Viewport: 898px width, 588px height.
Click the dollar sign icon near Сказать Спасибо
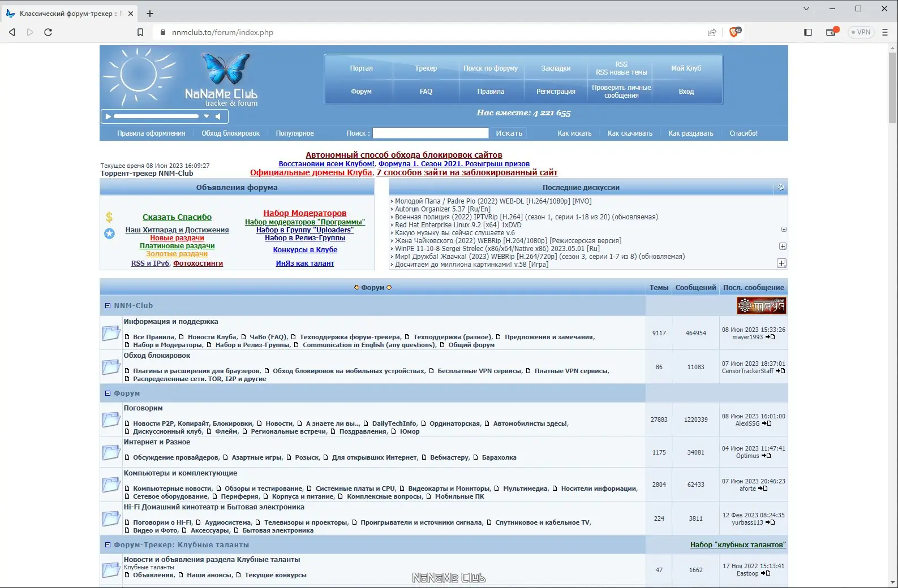[x=109, y=217]
